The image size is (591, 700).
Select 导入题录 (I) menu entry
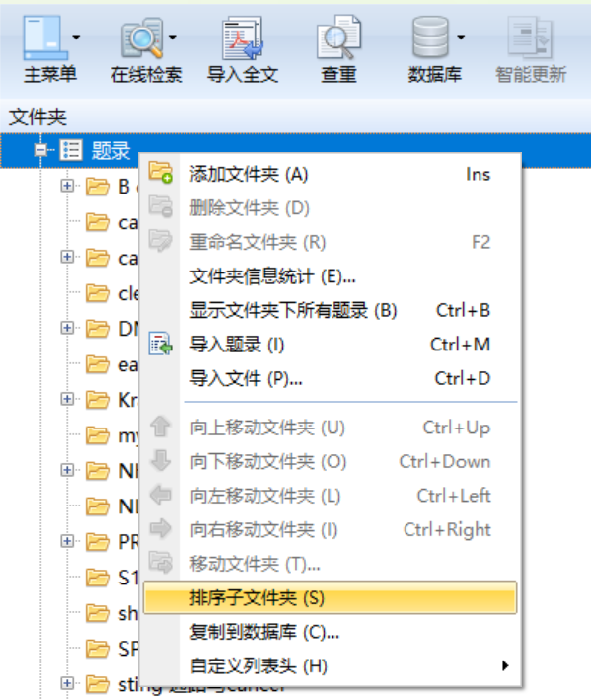coord(331,345)
